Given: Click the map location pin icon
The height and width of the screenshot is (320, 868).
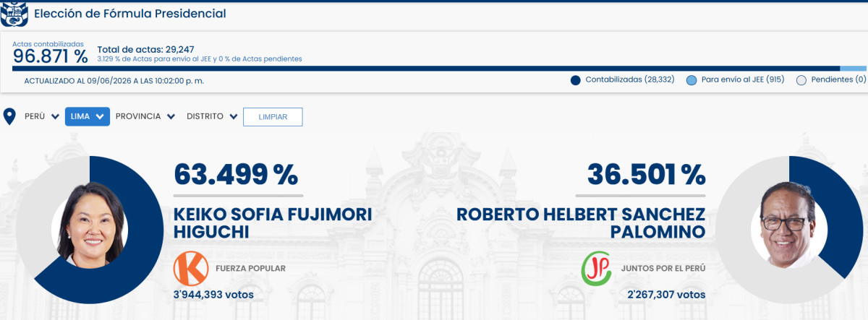Looking at the screenshot, I should 9,116.
